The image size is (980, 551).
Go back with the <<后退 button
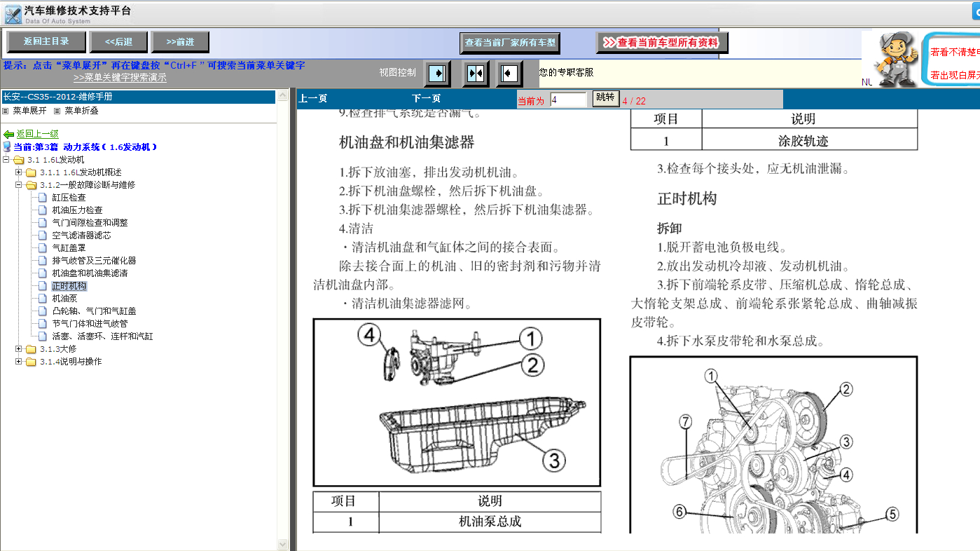[118, 42]
